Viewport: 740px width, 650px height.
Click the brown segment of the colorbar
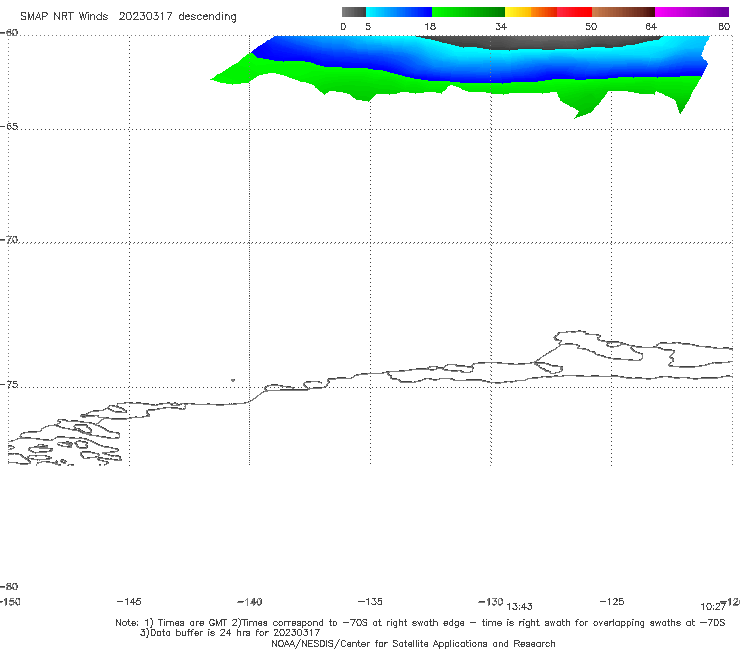tap(623, 12)
